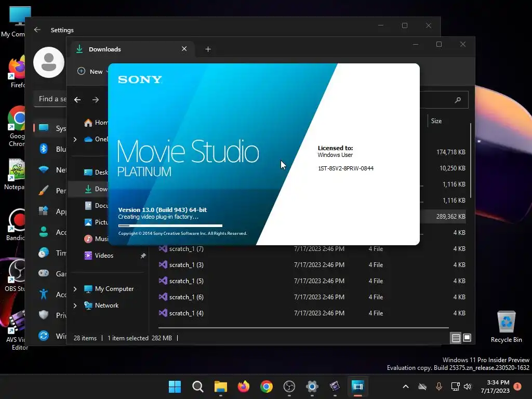Click 289,362 KB size cell
Image resolution: width=532 pixels, height=399 pixels.
point(450,217)
